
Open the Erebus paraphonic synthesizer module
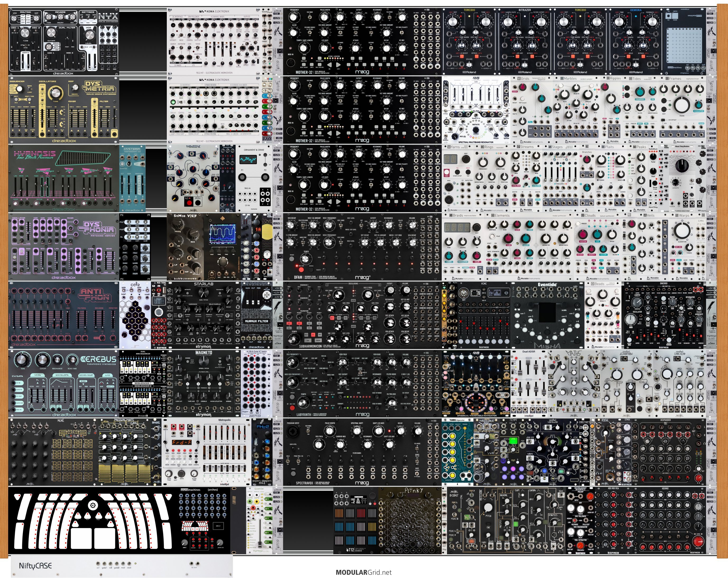coord(64,384)
